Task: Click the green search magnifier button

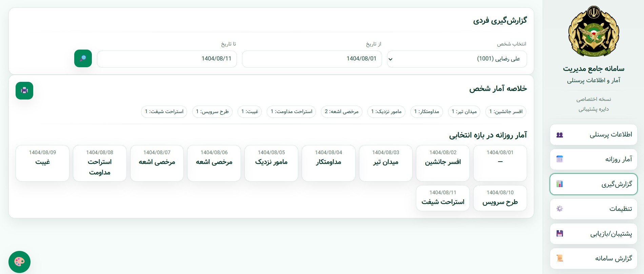Action: coord(83,58)
